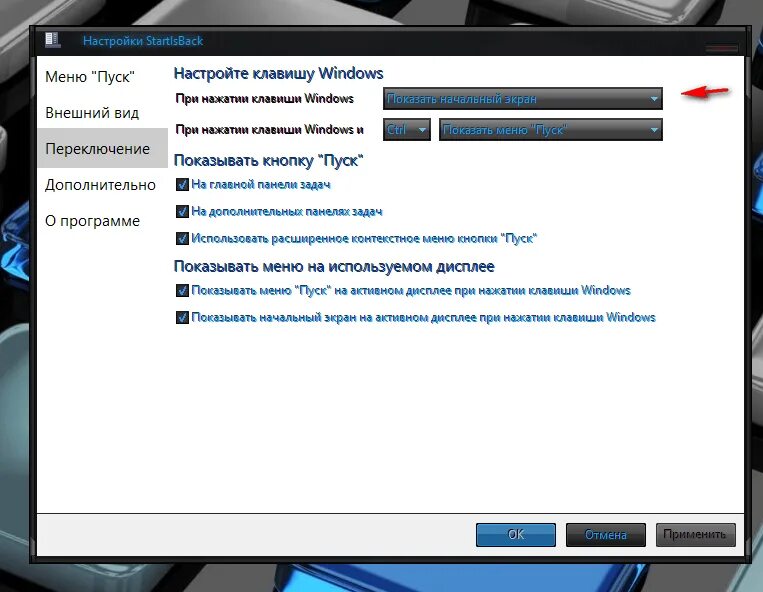Click the Показывать кнопку "Пуск" heading
Viewport: 763px width, 592px height.
(x=269, y=160)
